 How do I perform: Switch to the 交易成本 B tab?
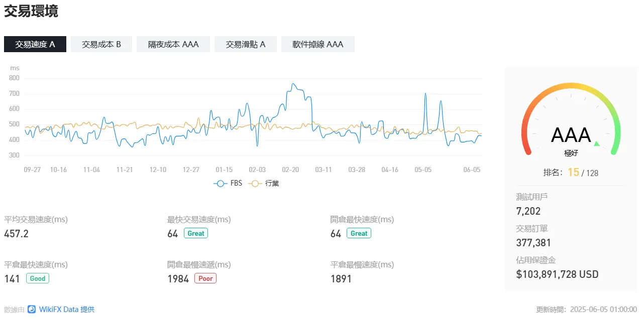[101, 44]
